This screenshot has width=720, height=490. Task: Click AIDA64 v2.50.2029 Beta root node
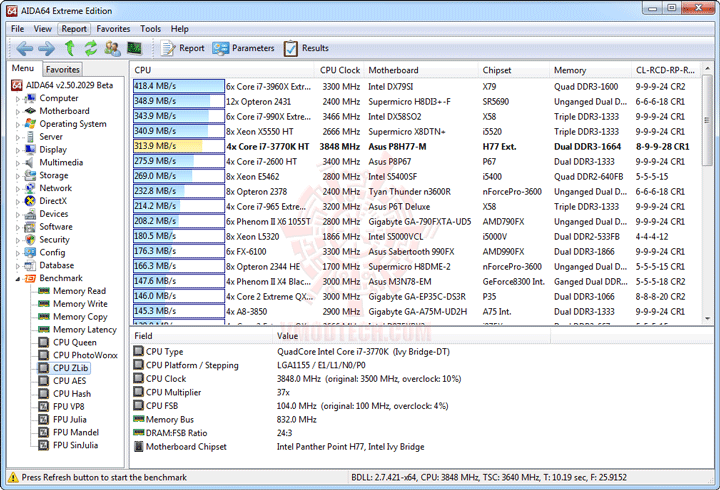coord(69,85)
